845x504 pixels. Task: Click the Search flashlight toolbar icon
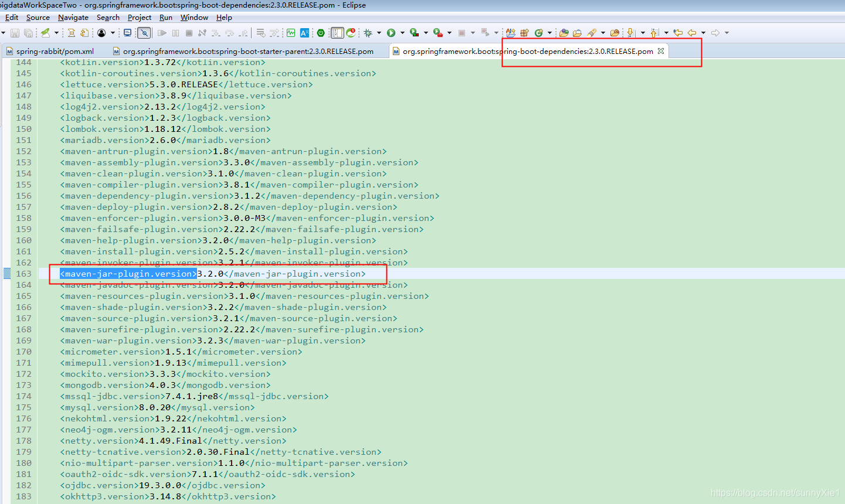click(592, 33)
